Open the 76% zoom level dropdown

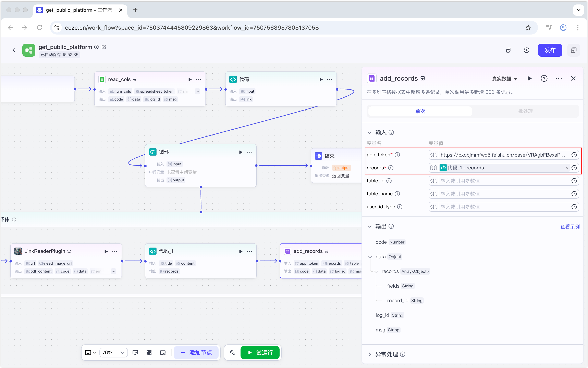[x=113, y=352]
